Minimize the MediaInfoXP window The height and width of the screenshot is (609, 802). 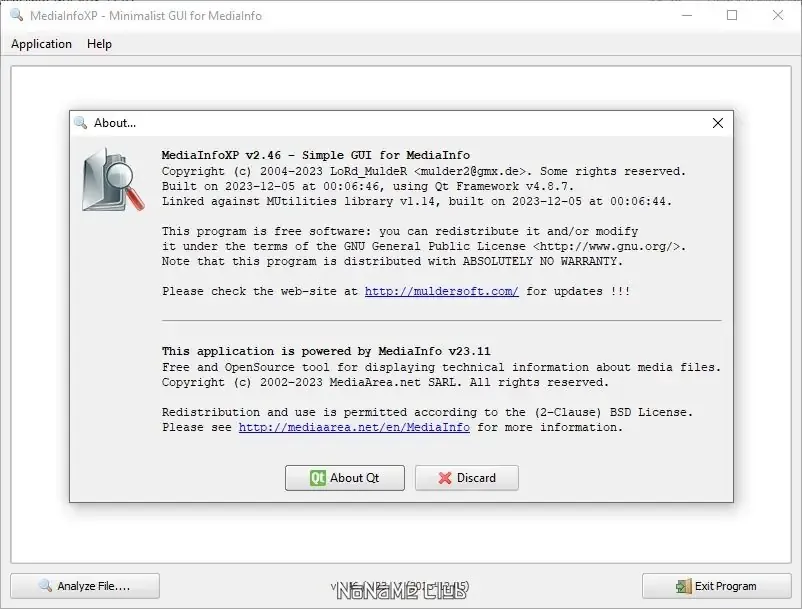click(x=687, y=15)
